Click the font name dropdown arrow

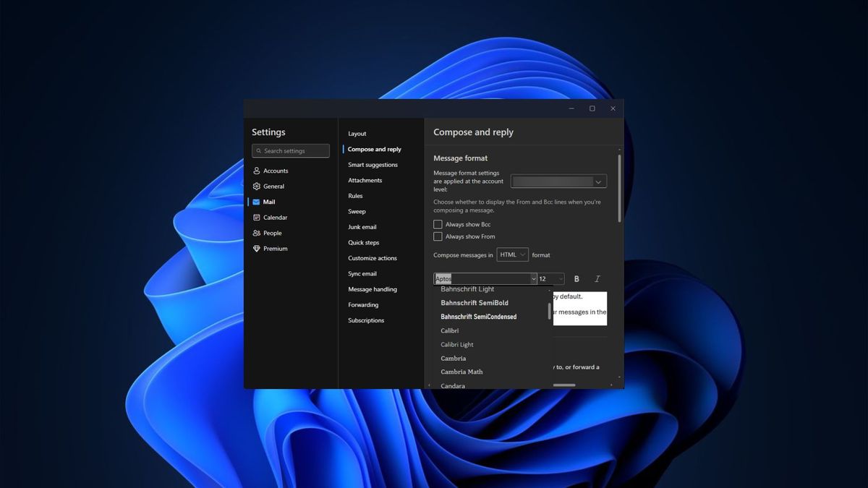point(534,279)
